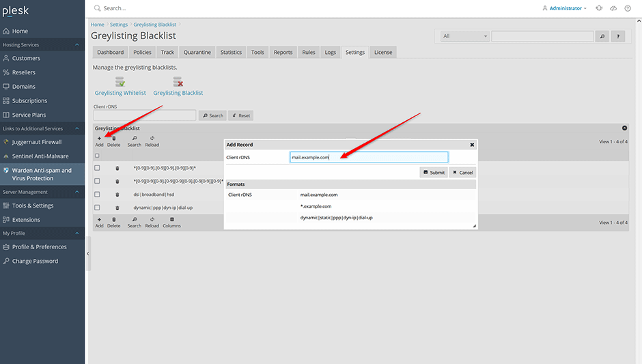Click Client rDNS filter input field

[145, 115]
